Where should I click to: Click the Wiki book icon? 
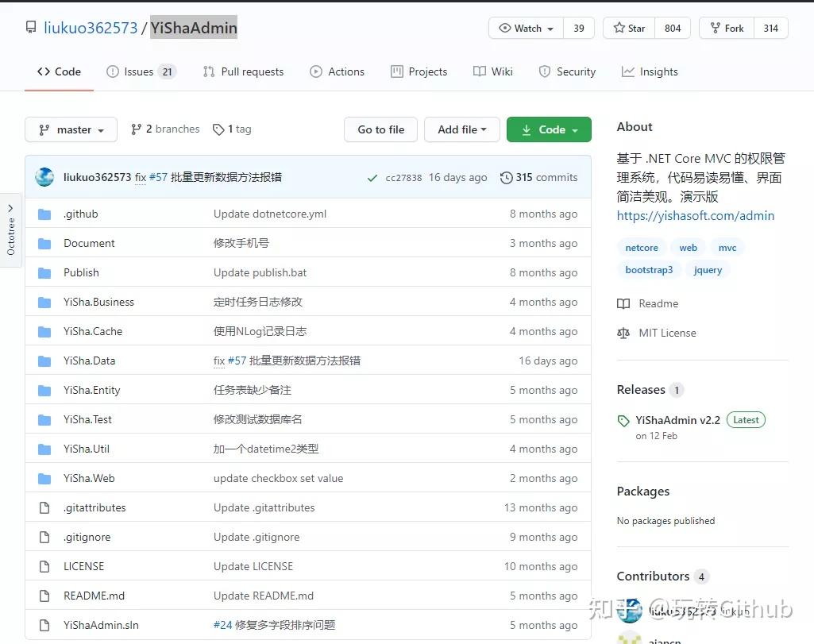[x=479, y=71]
